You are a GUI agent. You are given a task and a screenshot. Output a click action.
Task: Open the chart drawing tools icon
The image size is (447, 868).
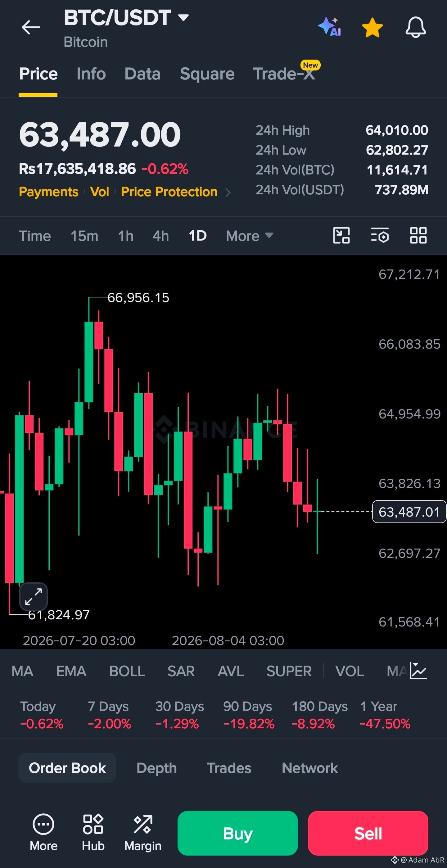click(341, 235)
